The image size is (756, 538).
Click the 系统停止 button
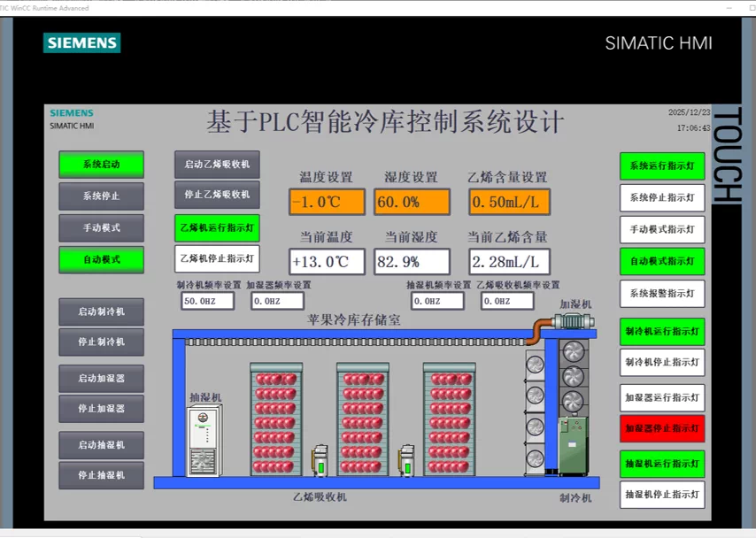pyautogui.click(x=101, y=196)
